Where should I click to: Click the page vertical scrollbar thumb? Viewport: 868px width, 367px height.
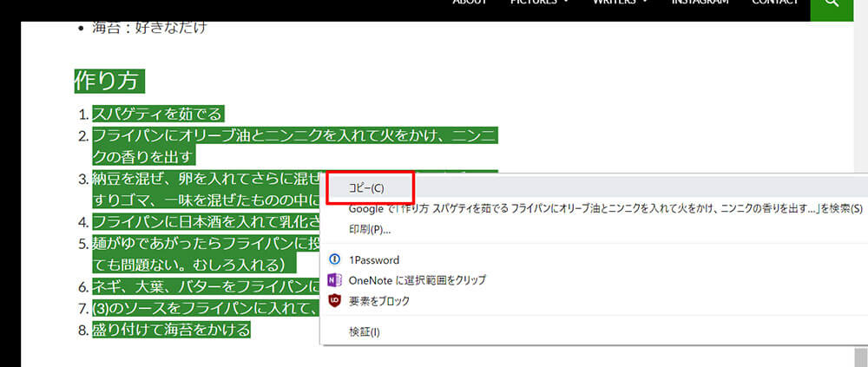[x=861, y=357]
